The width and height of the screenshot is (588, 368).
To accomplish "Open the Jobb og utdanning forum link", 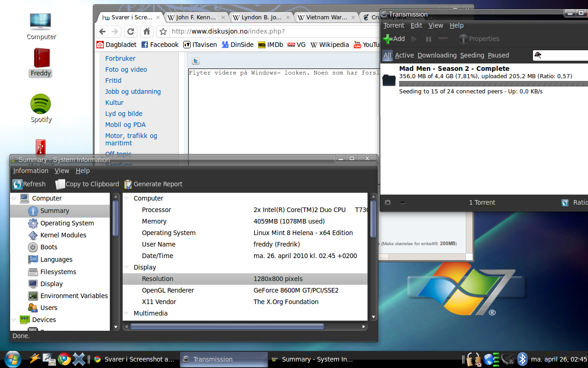I will pos(133,92).
